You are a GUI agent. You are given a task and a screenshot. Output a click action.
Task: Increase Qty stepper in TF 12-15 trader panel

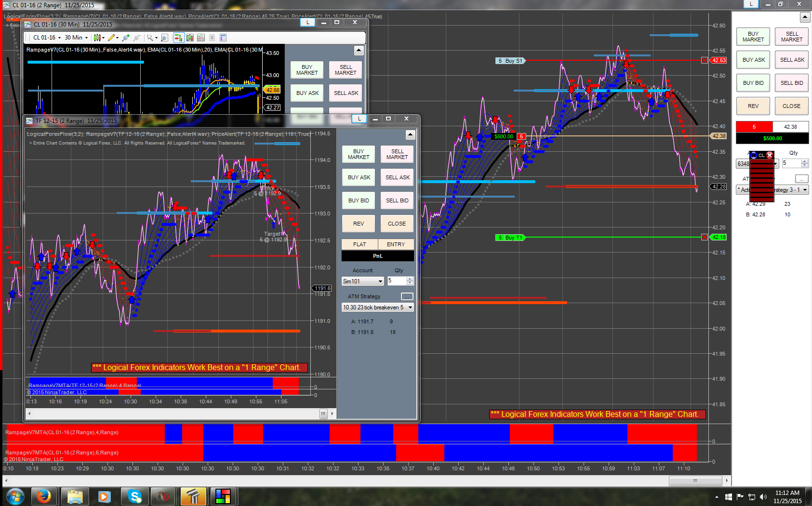(410, 279)
